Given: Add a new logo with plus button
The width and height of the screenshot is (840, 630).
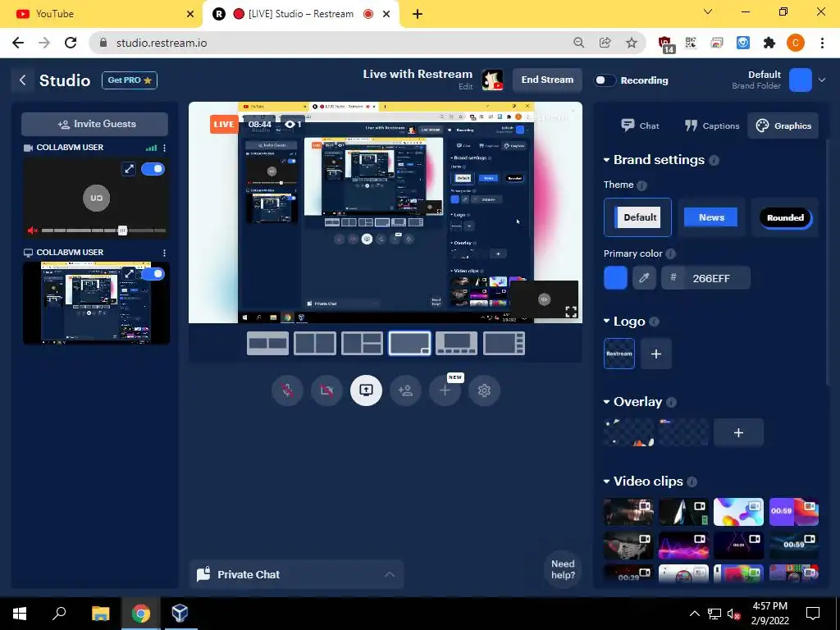Looking at the screenshot, I should pos(656,354).
